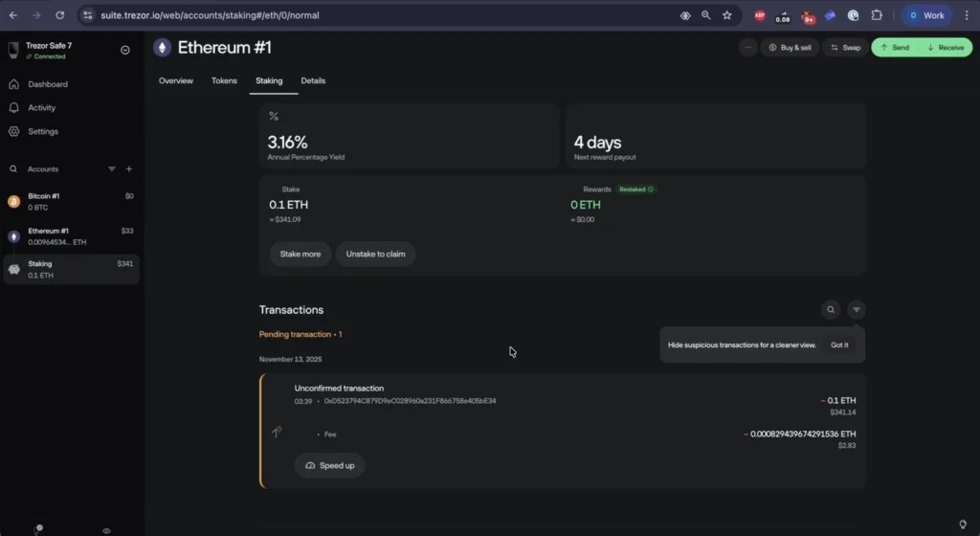Click the Unstake to claim button
This screenshot has height=536, width=980.
point(375,254)
